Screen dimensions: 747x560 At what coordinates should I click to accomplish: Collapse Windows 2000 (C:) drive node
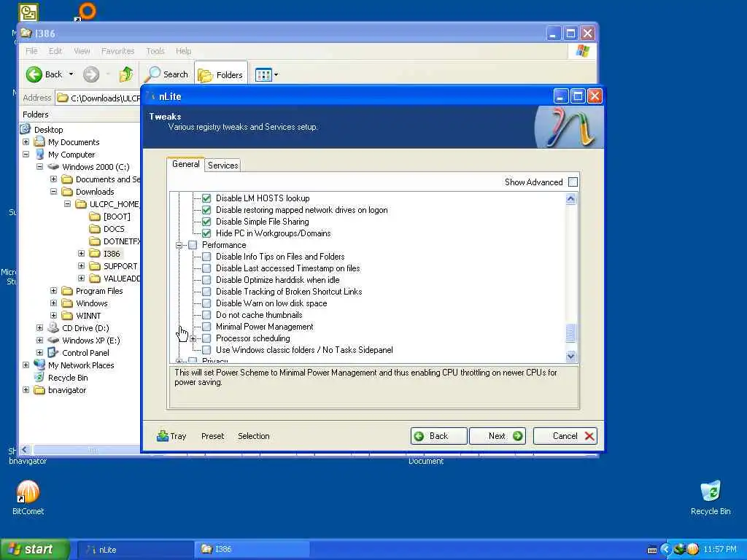(x=39, y=167)
